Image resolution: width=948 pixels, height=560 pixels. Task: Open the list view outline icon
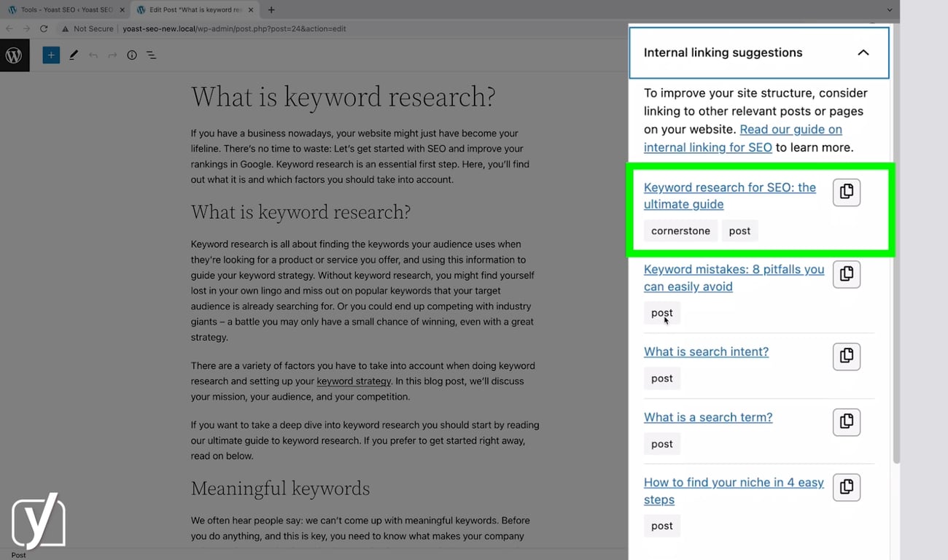click(152, 55)
